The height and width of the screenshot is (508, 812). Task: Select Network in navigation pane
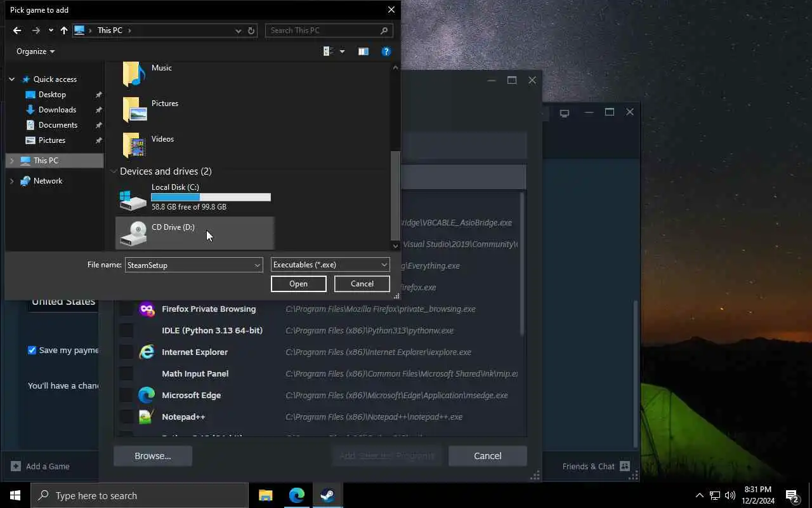48,181
